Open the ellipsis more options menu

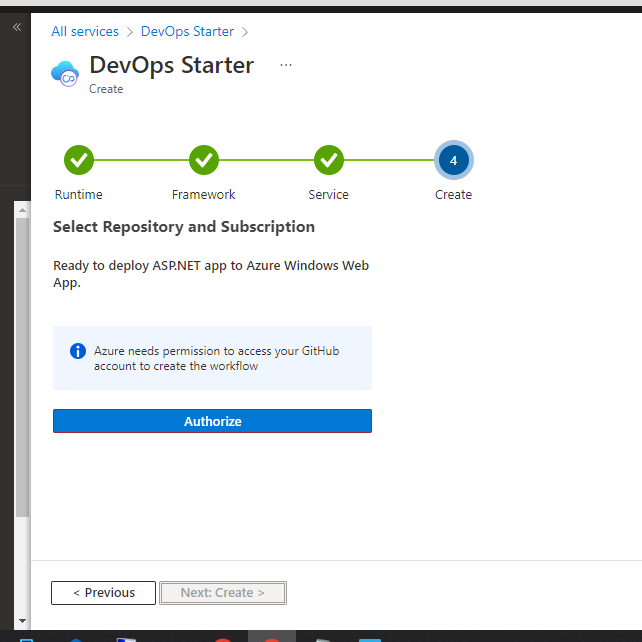pos(286,65)
